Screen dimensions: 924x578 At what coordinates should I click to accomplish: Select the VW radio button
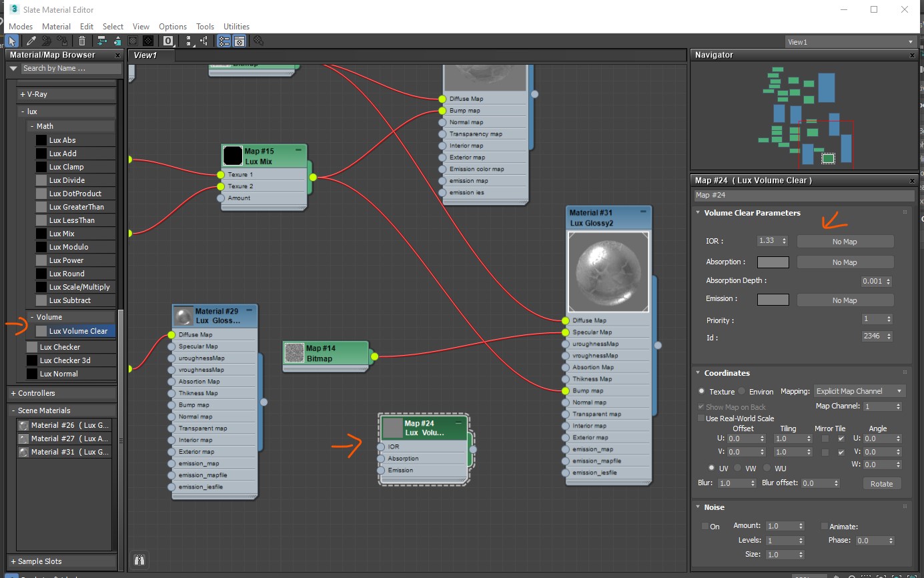[x=738, y=468]
